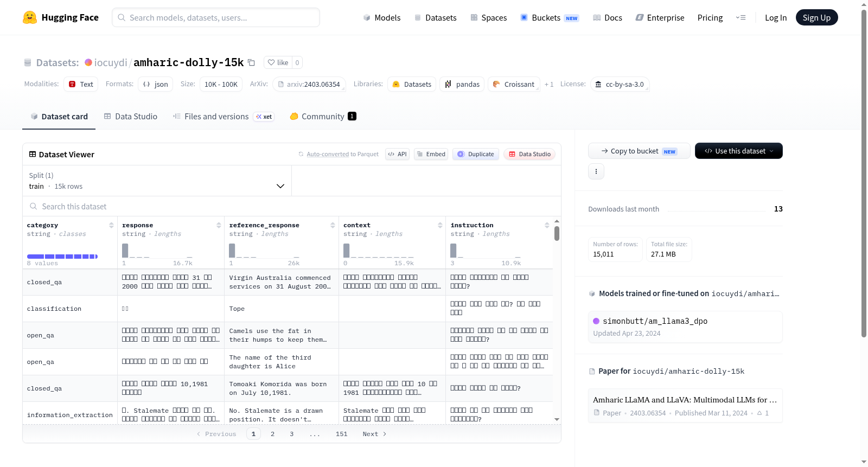Go to the Previous page
Screen dimensions: 868x467
[x=216, y=434]
